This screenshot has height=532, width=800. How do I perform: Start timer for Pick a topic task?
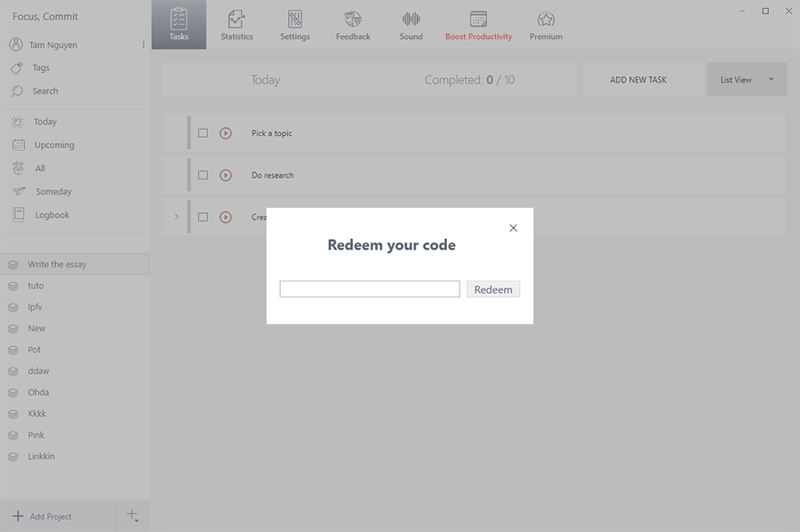[226, 133]
